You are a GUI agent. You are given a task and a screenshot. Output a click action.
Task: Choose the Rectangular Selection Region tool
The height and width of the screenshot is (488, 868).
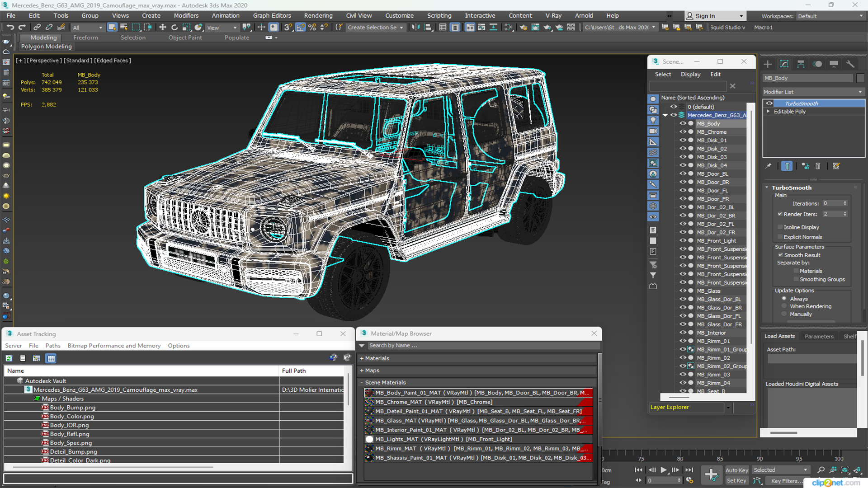tap(136, 27)
